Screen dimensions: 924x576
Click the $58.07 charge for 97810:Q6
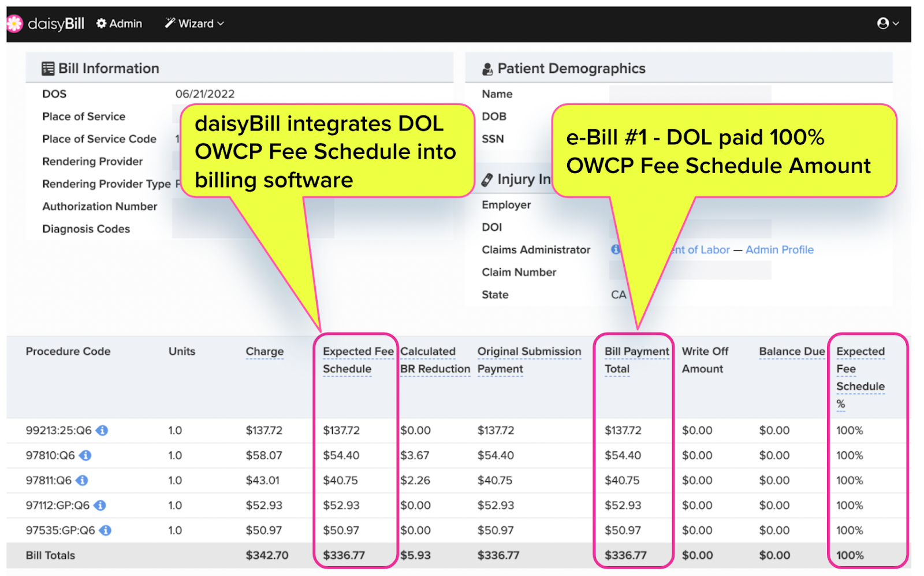(264, 455)
